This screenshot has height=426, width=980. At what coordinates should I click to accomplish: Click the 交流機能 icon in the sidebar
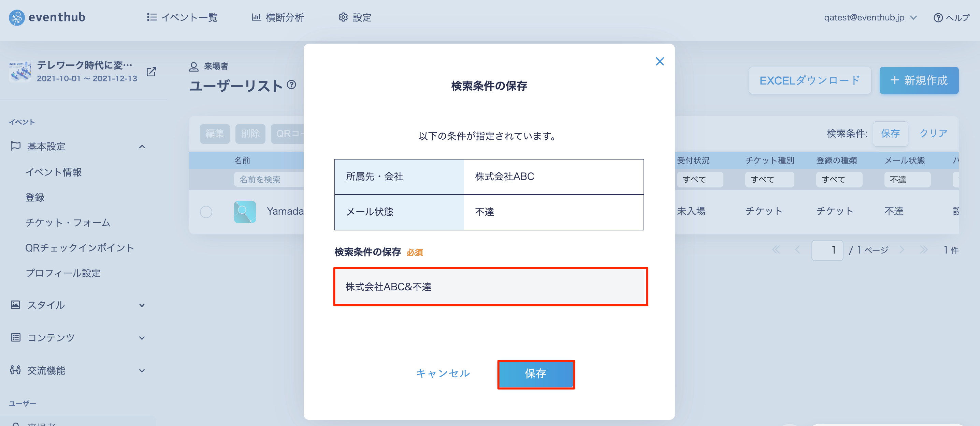click(x=16, y=370)
